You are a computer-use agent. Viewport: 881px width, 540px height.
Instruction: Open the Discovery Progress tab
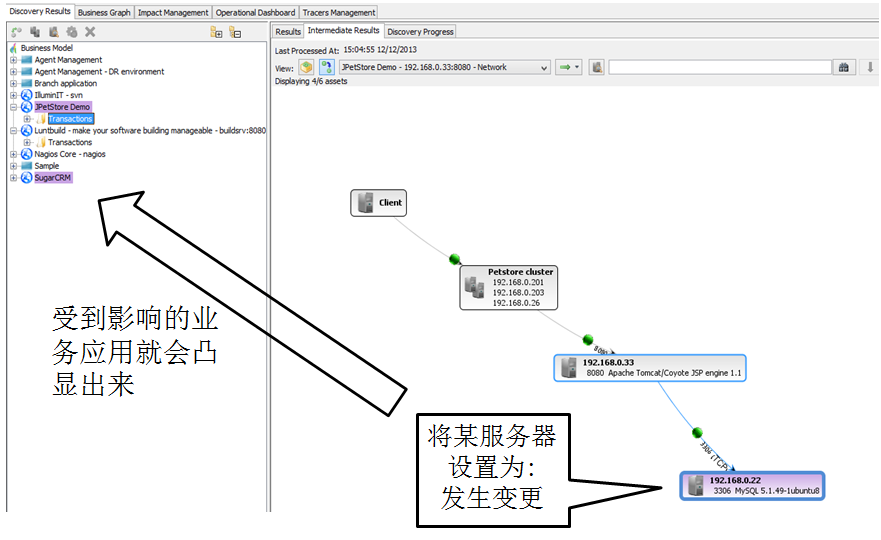(x=420, y=31)
